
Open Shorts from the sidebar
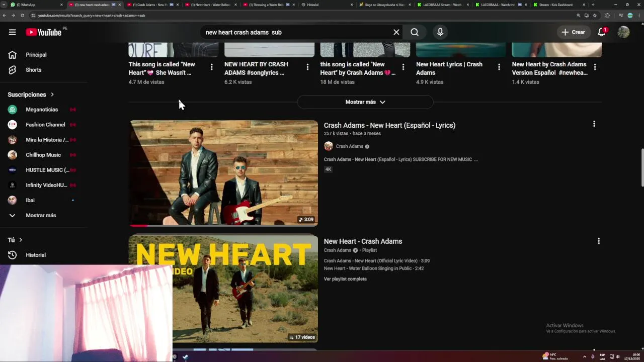[x=43, y=70]
